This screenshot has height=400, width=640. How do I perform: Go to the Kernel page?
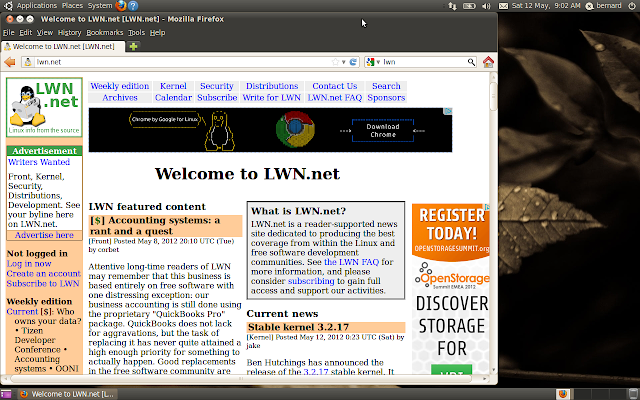pyautogui.click(x=173, y=86)
